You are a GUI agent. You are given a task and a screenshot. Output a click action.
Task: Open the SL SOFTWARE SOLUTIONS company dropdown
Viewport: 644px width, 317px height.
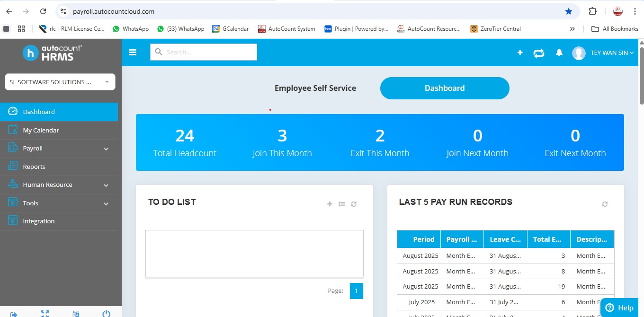coord(60,82)
